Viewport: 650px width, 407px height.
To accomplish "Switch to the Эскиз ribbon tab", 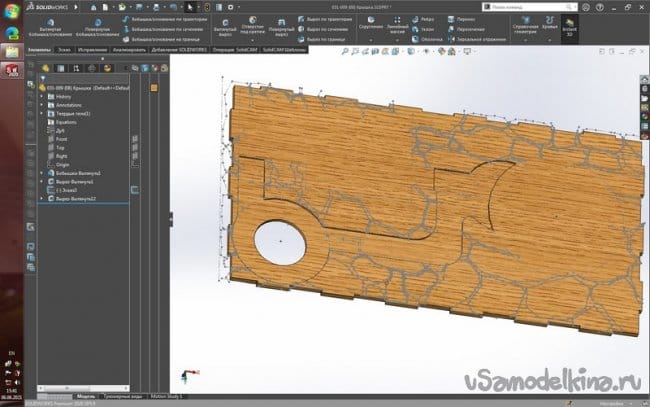I will pos(64,48).
